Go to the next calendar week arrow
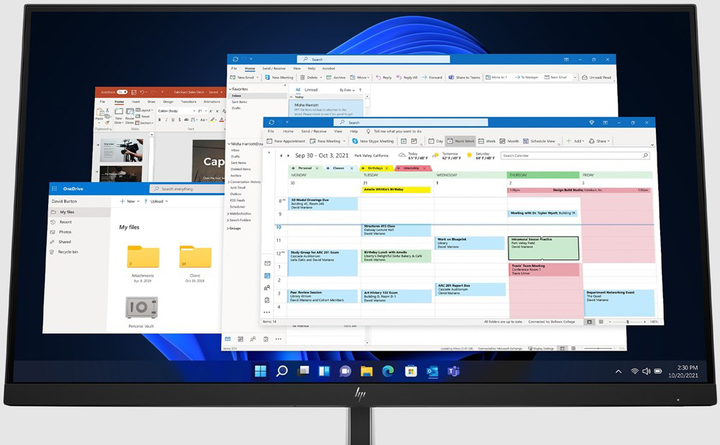 click(288, 156)
